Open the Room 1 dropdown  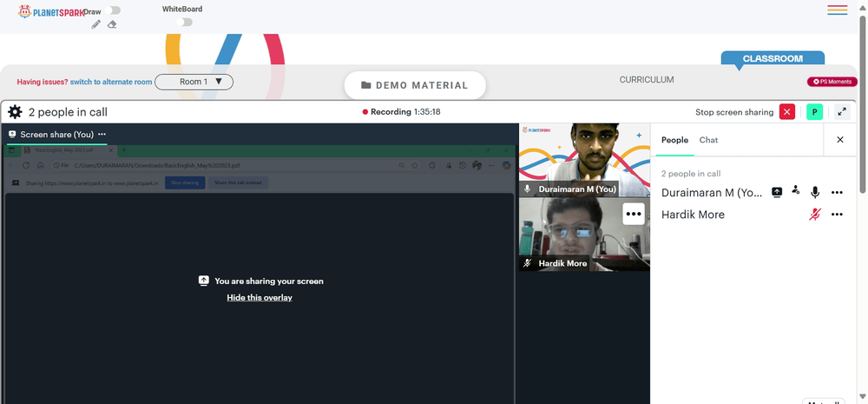(x=194, y=82)
